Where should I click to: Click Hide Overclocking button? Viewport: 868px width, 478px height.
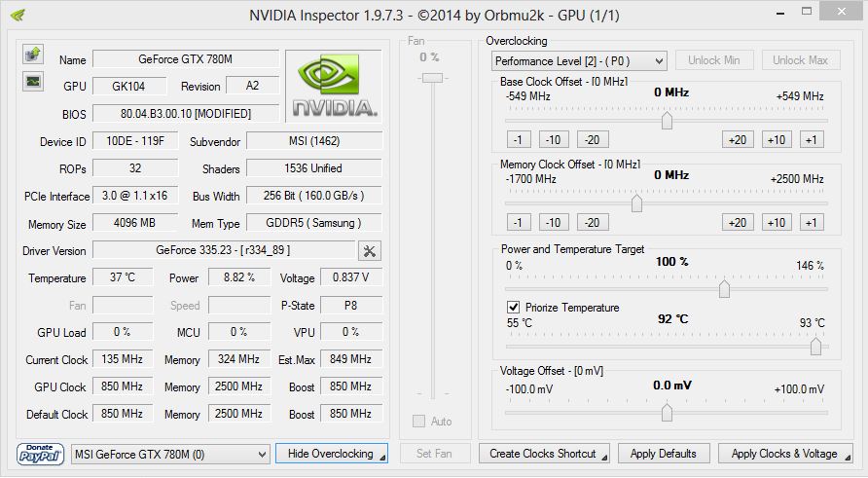[x=332, y=454]
